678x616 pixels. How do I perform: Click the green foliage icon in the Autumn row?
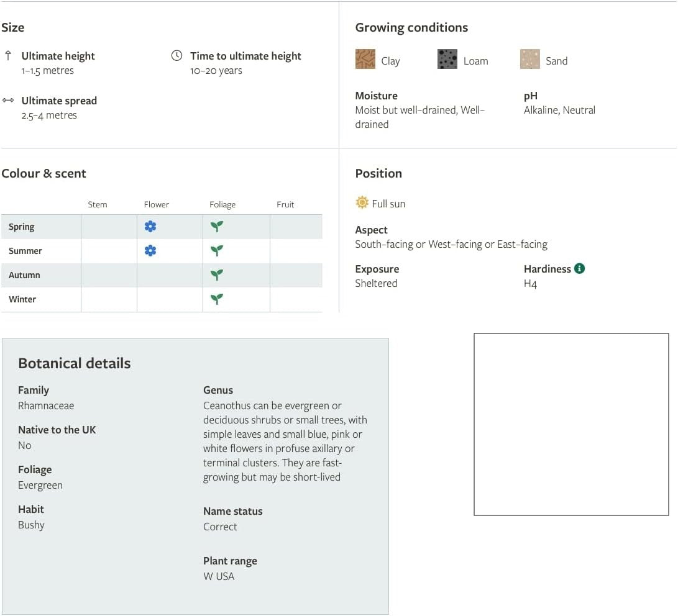click(217, 274)
